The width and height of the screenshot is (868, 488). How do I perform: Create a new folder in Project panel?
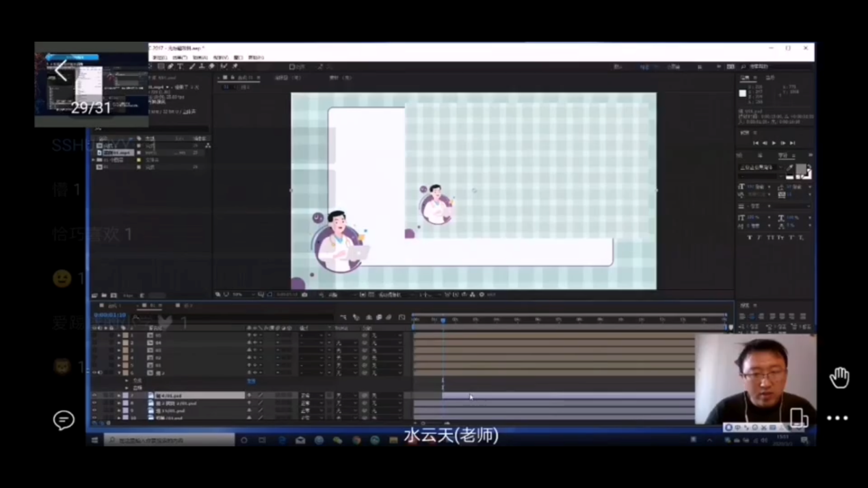pyautogui.click(x=104, y=295)
